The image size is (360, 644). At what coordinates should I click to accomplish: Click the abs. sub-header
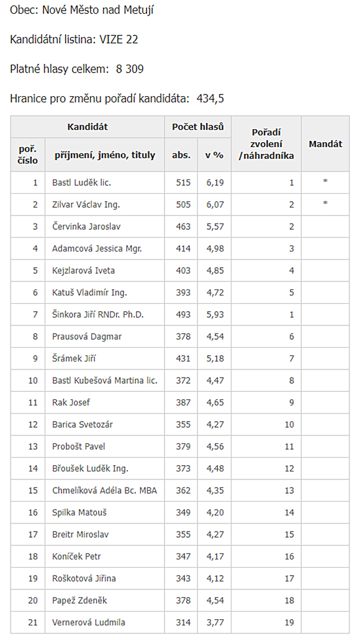pos(181,155)
